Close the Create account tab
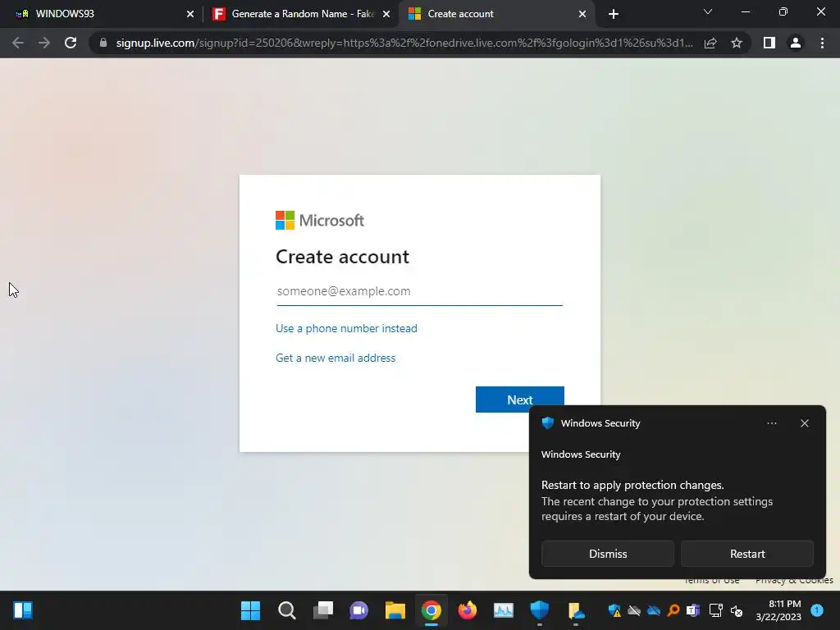The image size is (840, 630). [582, 15]
